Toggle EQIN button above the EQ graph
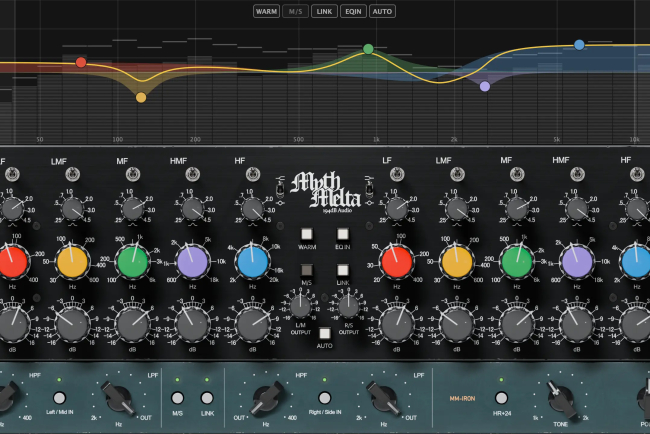This screenshot has width=650, height=434. (x=353, y=12)
